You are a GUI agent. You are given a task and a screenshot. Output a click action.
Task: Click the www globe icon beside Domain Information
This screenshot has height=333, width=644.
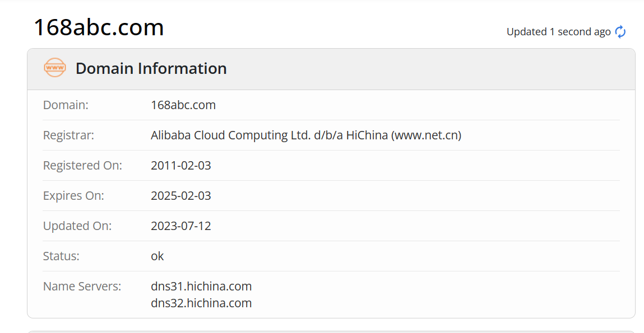(54, 68)
